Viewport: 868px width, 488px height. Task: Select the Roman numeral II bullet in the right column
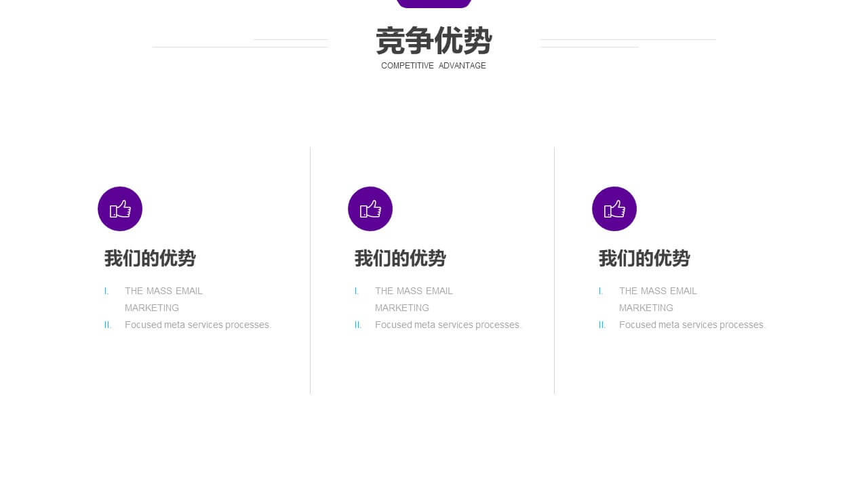(601, 325)
